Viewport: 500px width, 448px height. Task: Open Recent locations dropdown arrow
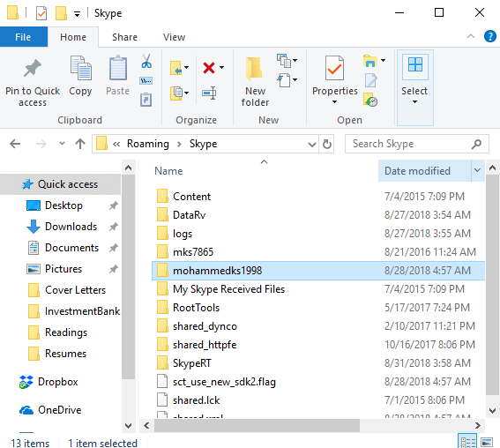pos(63,144)
